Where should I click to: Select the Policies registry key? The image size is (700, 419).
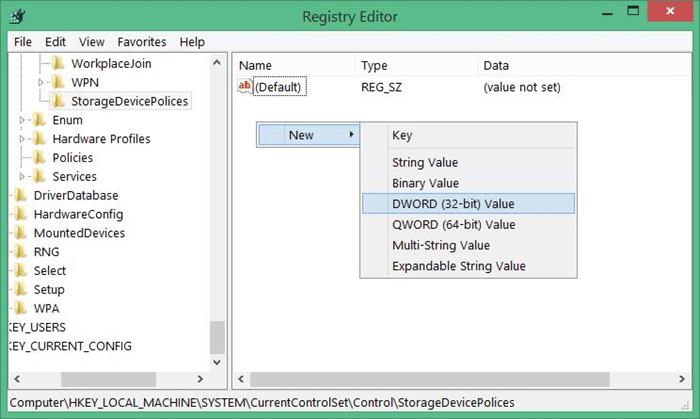72,158
